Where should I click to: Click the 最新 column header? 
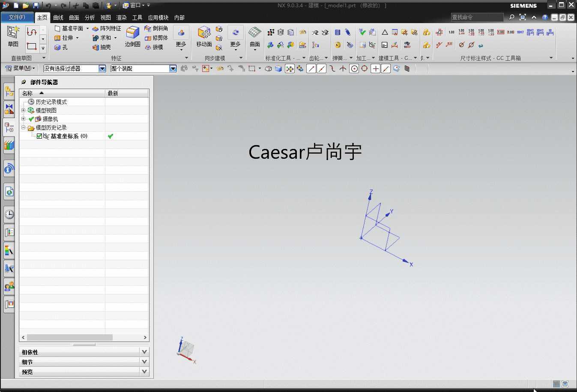pos(127,93)
